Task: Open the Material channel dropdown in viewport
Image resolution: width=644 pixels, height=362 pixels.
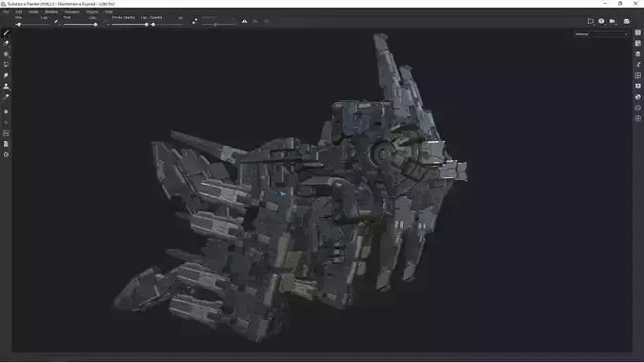Action: [x=601, y=34]
